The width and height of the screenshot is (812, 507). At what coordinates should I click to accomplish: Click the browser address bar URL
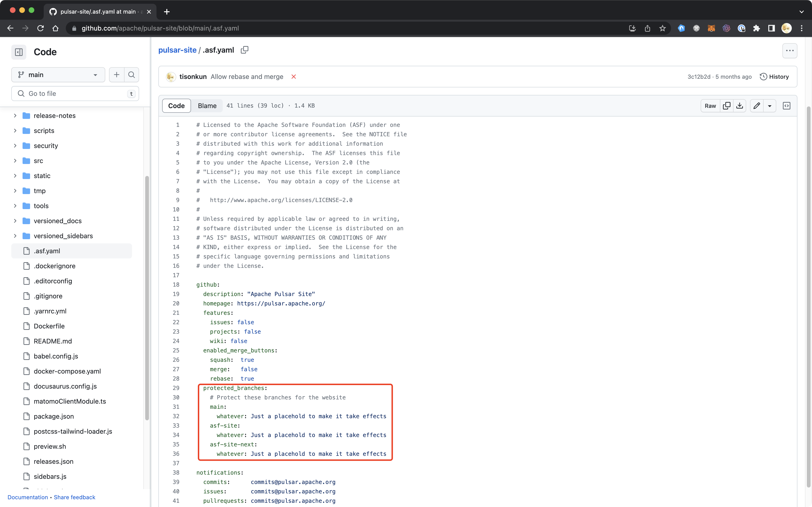click(160, 28)
